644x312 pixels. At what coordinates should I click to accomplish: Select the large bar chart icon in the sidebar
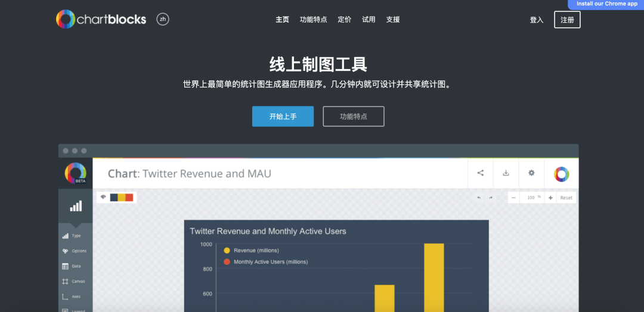click(x=76, y=206)
